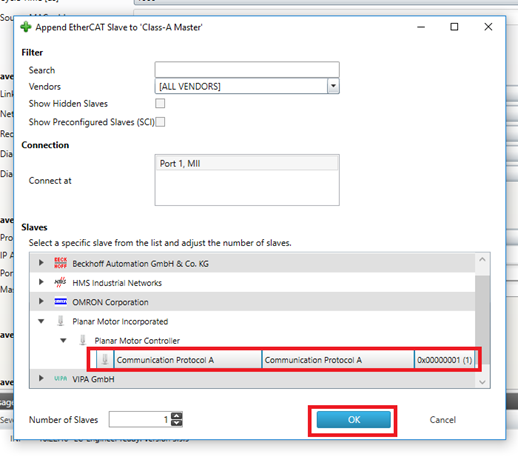Image resolution: width=518 pixels, height=457 pixels.
Task: Click the Planar Motor Incorporated device icon
Action: 60,321
